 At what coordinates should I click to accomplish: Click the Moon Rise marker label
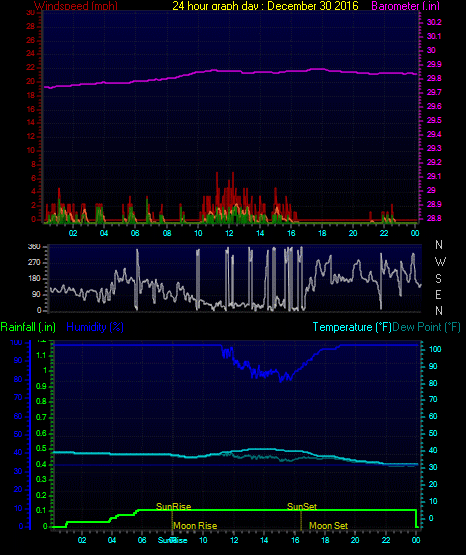click(195, 526)
